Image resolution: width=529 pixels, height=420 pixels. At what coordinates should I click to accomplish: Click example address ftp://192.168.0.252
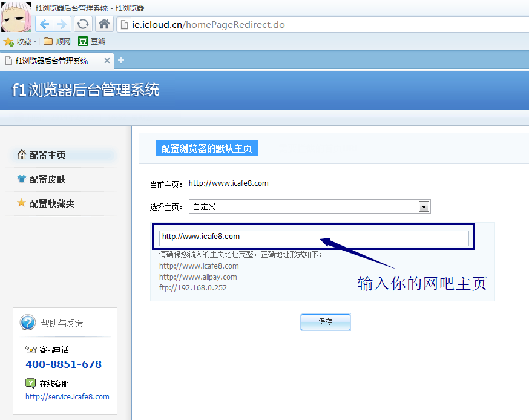click(x=193, y=287)
